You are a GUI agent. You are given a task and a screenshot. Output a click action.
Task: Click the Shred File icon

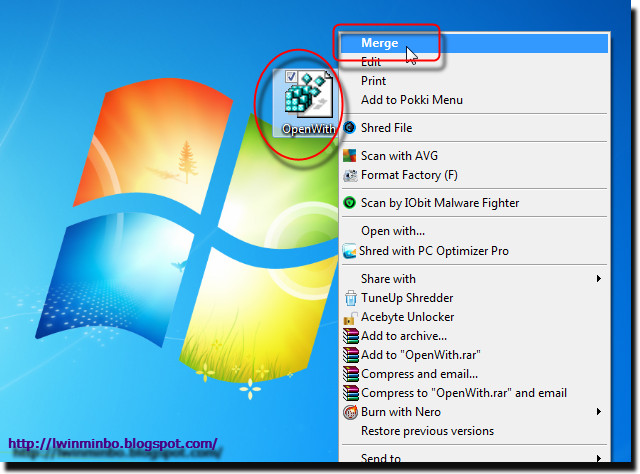pyautogui.click(x=349, y=127)
